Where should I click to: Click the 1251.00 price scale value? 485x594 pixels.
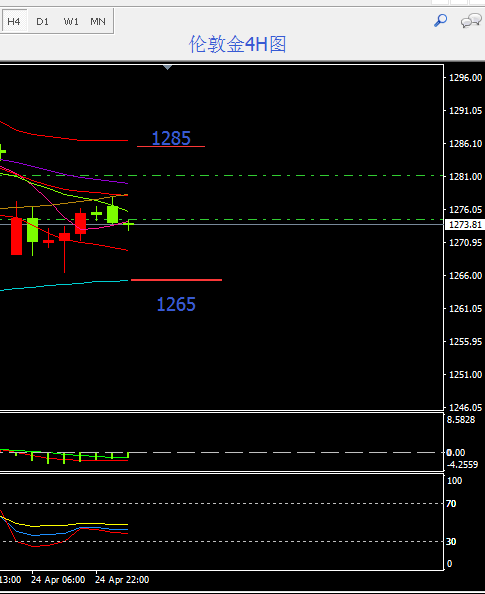click(465, 375)
